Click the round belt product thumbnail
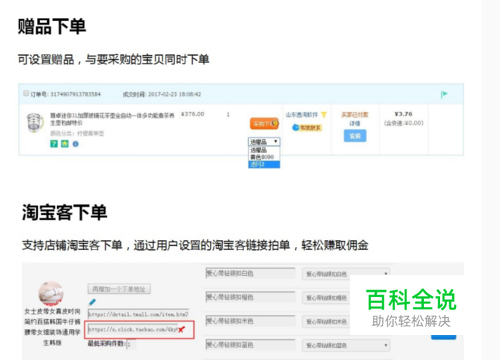Image resolution: width=500 pixels, height=360 pixels. (x=51, y=293)
